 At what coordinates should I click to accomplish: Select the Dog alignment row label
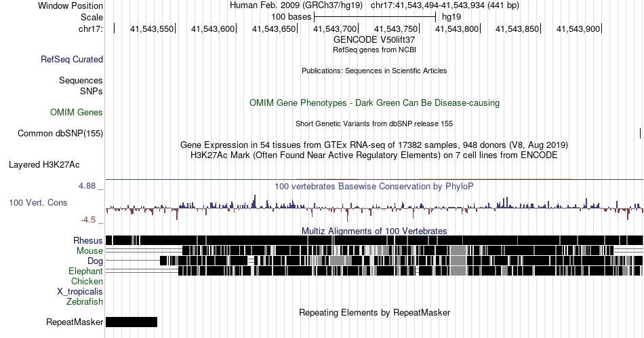click(95, 261)
